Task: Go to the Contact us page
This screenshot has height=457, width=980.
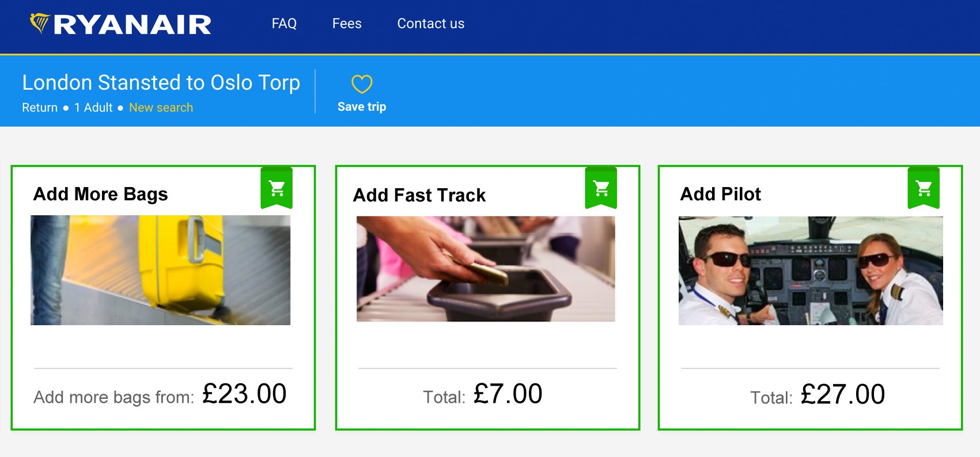Action: 431,24
